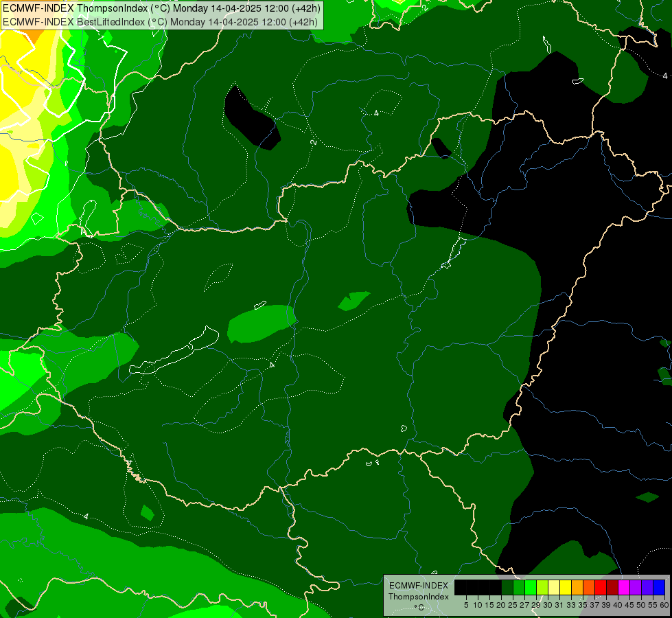
Task: Select the pale yellow 30–31 legend swatch
Action: coord(554,587)
